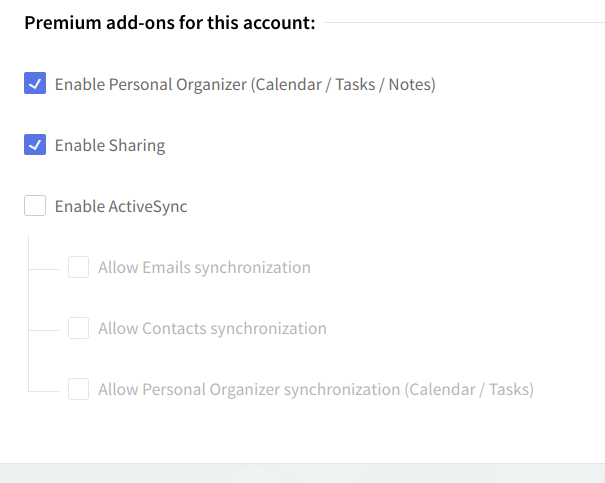This screenshot has width=605, height=483.
Task: Click the "Enable Personal Organizer" label text
Action: click(150, 85)
